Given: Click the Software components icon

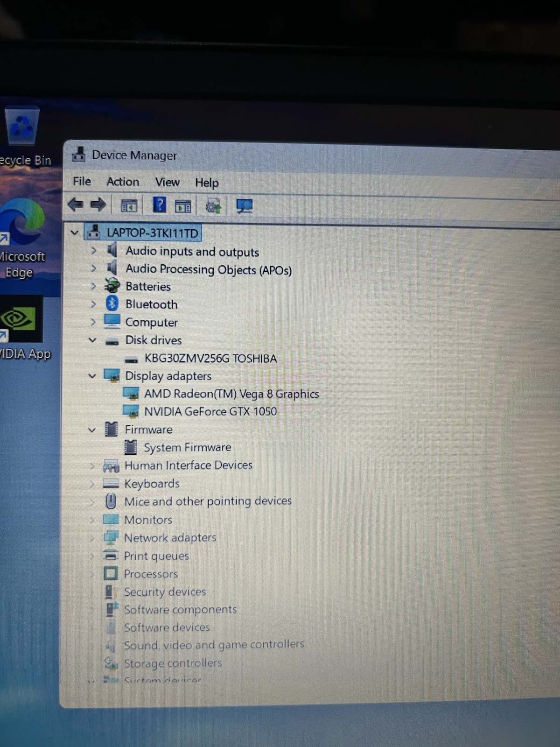Looking at the screenshot, I should (x=111, y=609).
